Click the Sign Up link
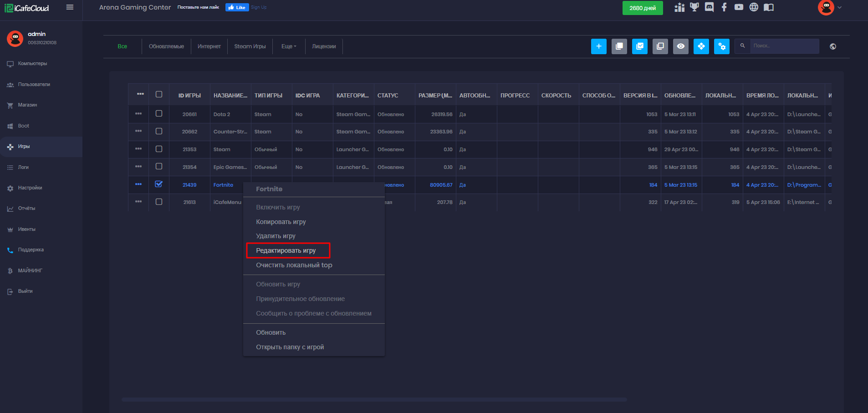This screenshot has width=868, height=413. (x=259, y=7)
